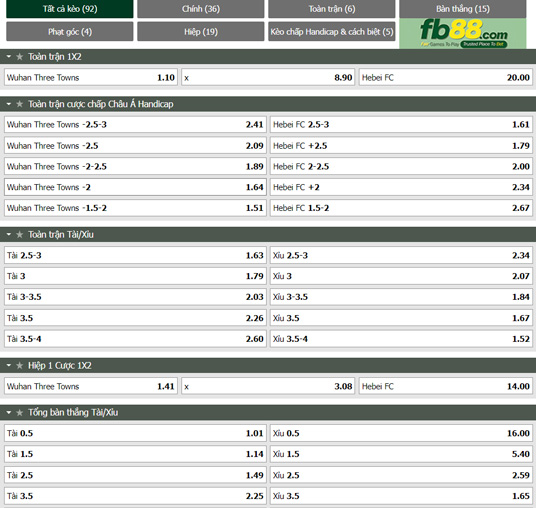Pick Tài 3-3.5 at 2.03

pyautogui.click(x=135, y=297)
